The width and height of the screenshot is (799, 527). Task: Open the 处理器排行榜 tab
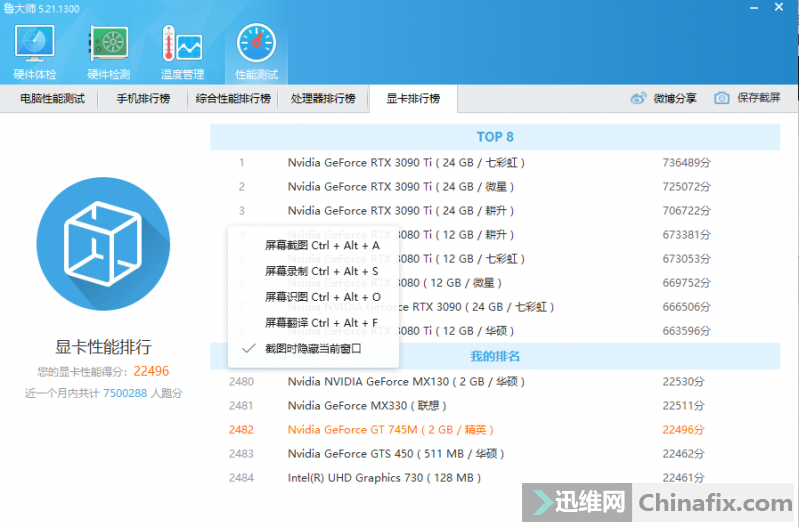click(323, 99)
